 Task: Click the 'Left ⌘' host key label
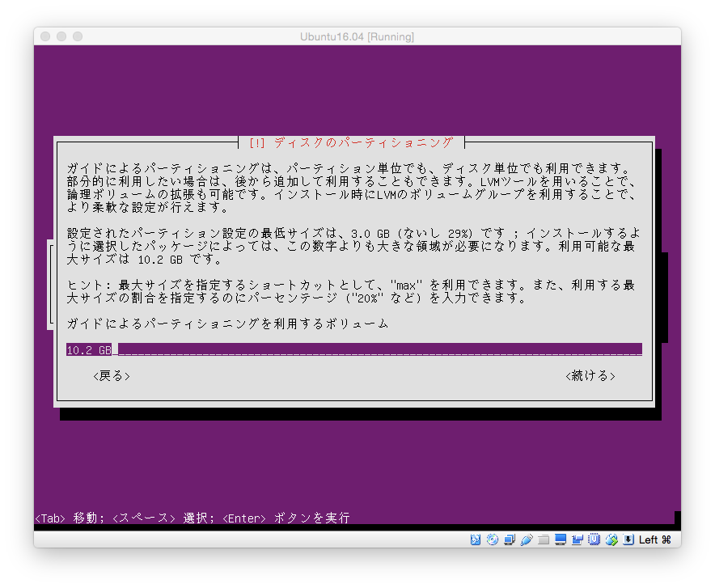coord(655,540)
